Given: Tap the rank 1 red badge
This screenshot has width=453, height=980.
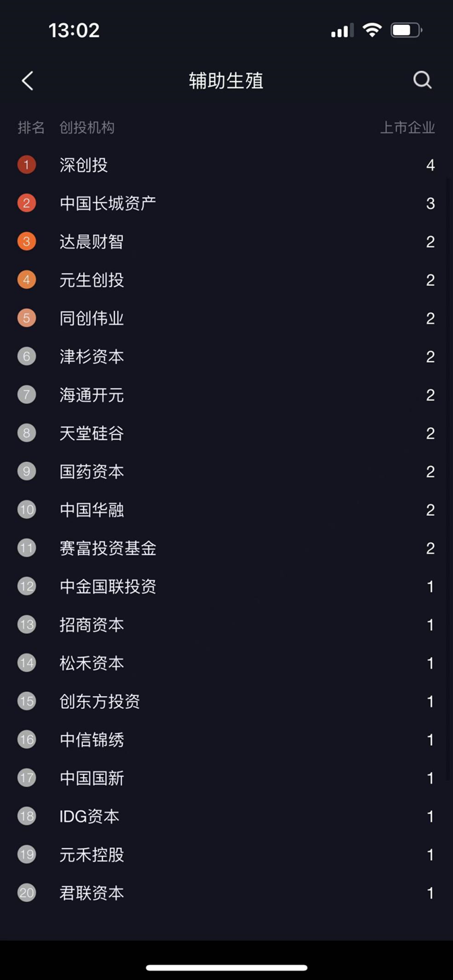Looking at the screenshot, I should 26,165.
